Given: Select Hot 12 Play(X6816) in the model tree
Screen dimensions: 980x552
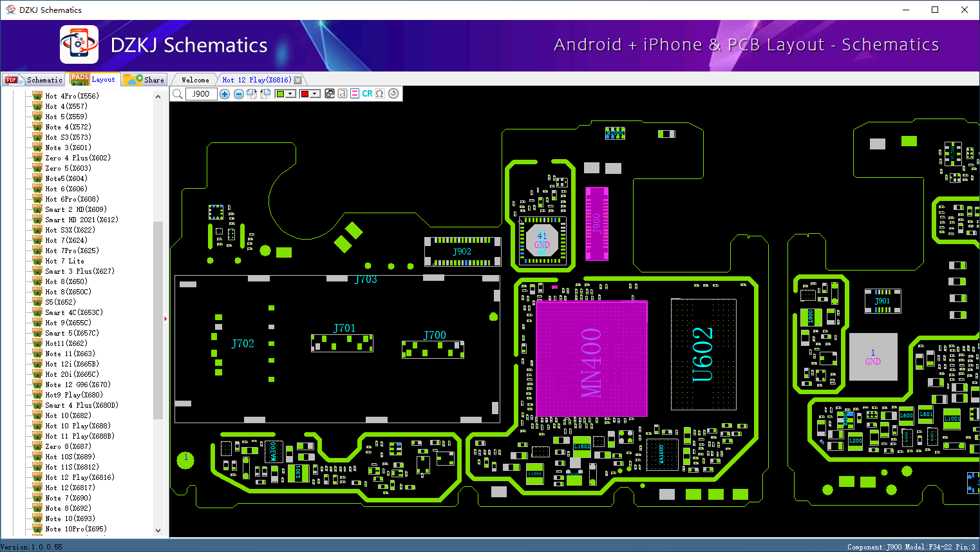Looking at the screenshot, I should point(80,477).
